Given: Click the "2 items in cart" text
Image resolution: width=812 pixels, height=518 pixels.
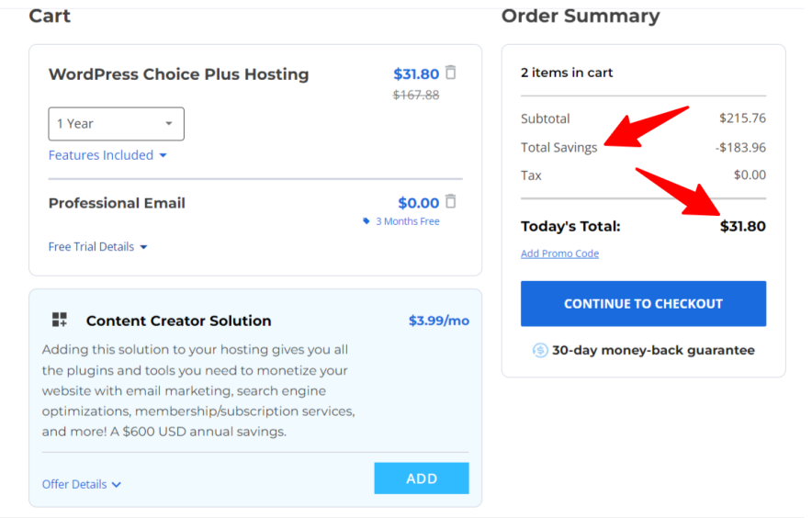Looking at the screenshot, I should pyautogui.click(x=567, y=73).
